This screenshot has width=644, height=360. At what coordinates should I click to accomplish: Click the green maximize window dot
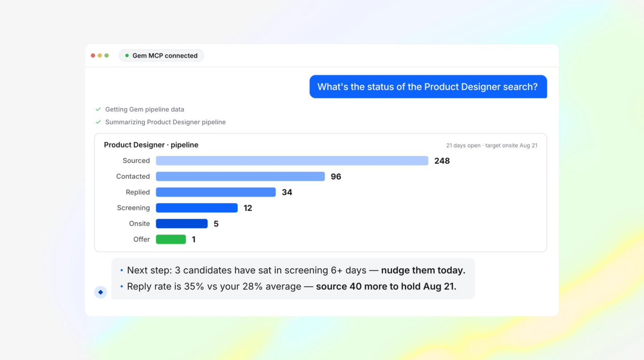[x=106, y=55]
